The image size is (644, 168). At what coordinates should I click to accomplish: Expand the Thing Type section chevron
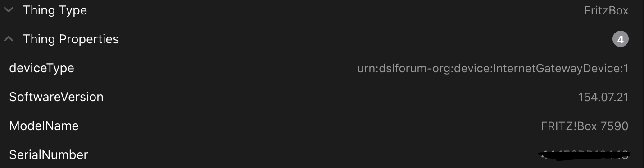tap(8, 9)
